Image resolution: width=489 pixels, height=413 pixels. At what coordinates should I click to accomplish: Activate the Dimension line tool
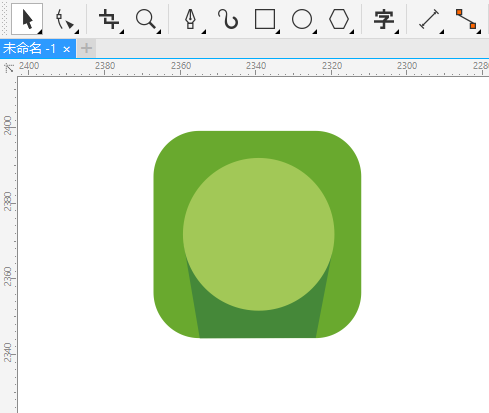click(429, 19)
